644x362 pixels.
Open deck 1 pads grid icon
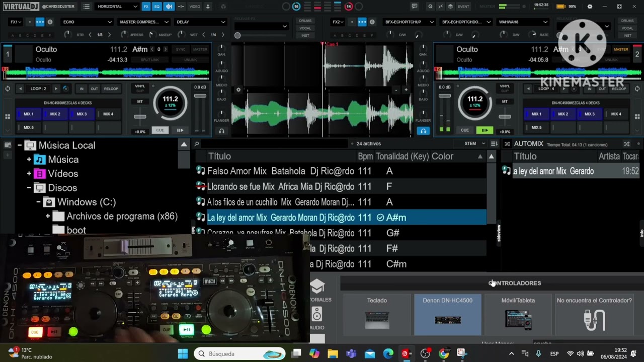click(7, 117)
